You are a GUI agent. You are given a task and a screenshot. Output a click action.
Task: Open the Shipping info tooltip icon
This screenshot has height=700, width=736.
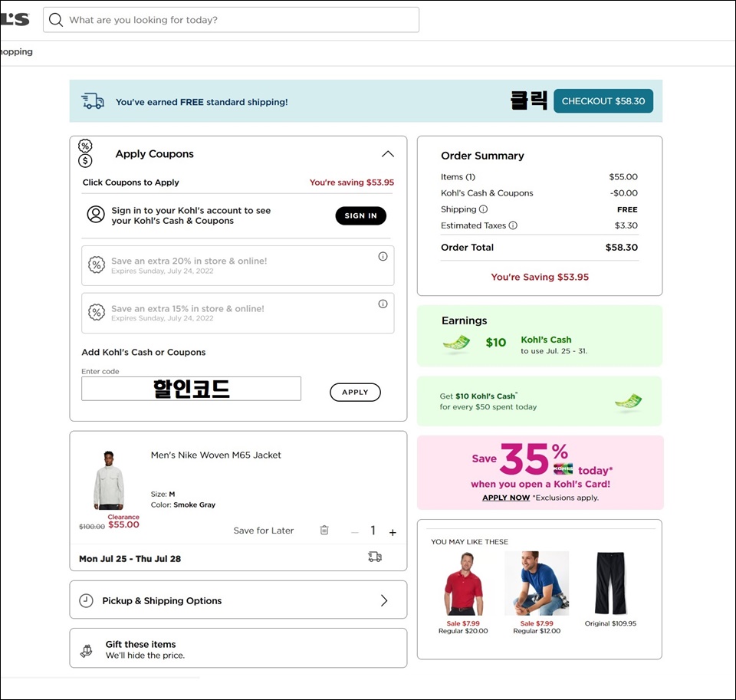click(484, 209)
